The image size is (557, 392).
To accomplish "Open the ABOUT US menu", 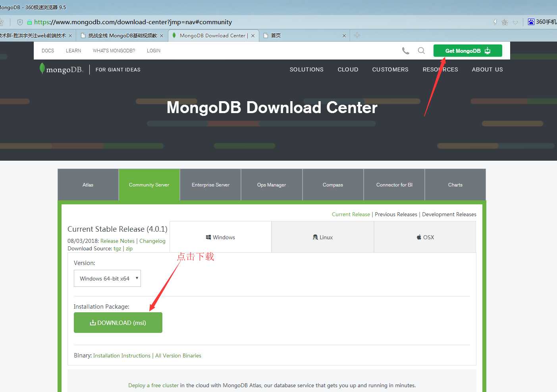I will [487, 69].
